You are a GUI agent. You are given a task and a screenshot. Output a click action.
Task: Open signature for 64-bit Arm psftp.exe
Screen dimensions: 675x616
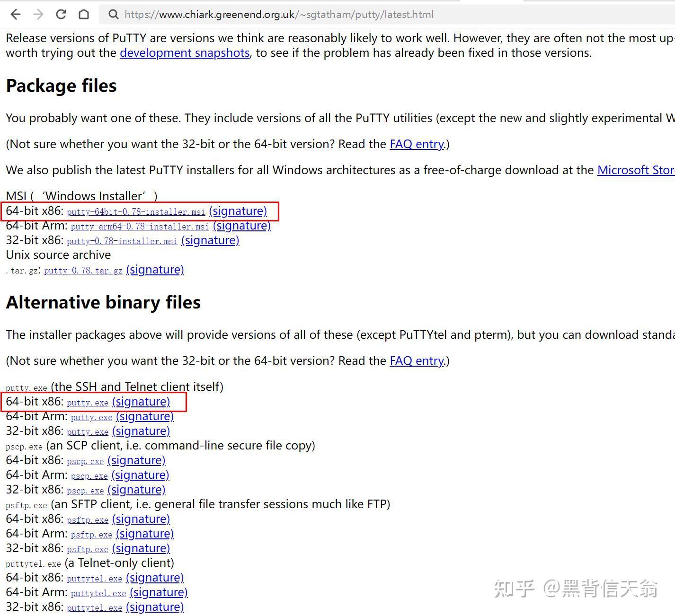pyautogui.click(x=145, y=534)
